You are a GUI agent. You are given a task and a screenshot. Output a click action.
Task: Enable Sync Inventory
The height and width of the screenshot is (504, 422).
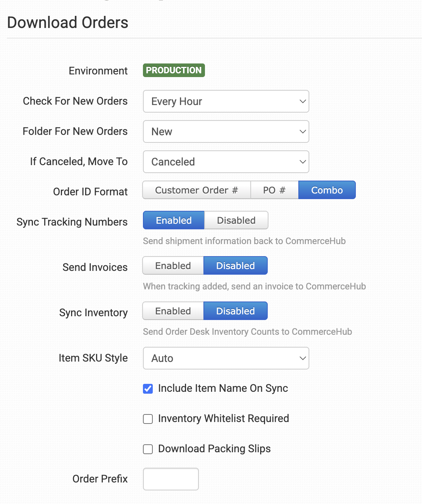[173, 311]
